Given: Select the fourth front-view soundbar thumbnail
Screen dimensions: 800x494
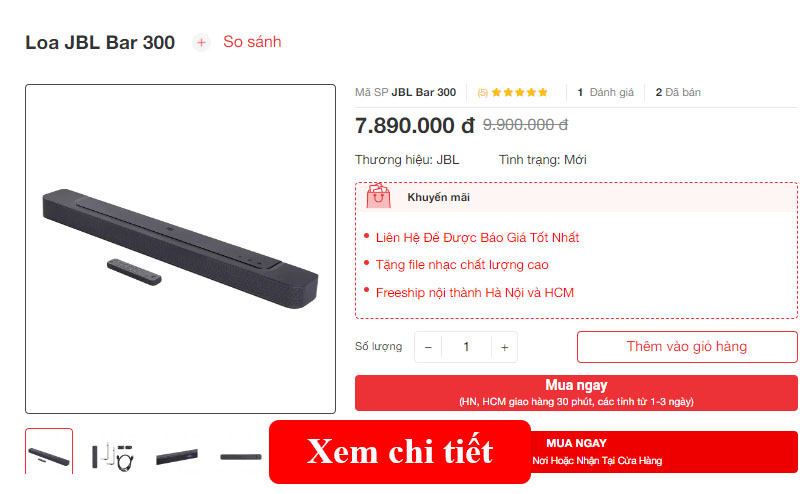Looking at the screenshot, I should (240, 457).
